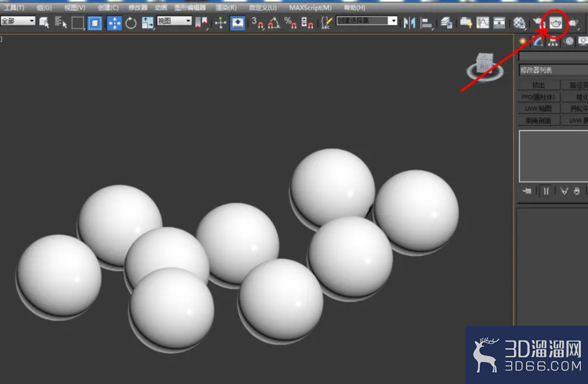Click Remove Modifier from stack icon
This screenshot has width=588, height=384.
click(577, 191)
